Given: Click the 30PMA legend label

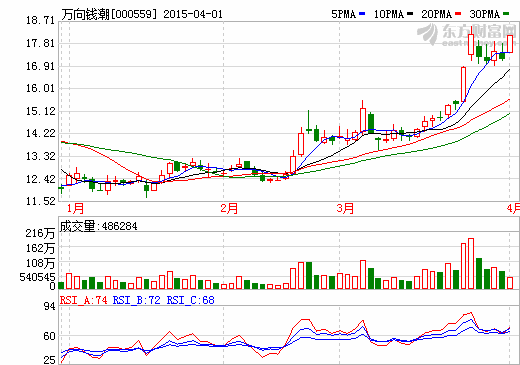Looking at the screenshot, I should [x=485, y=14].
